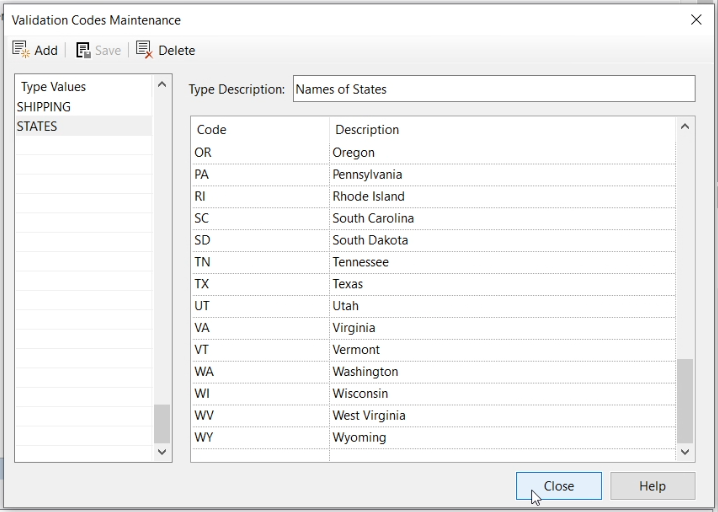Viewport: 718px width, 512px height.
Task: Click the codes table scrollbar thumb
Action: pyautogui.click(x=685, y=400)
